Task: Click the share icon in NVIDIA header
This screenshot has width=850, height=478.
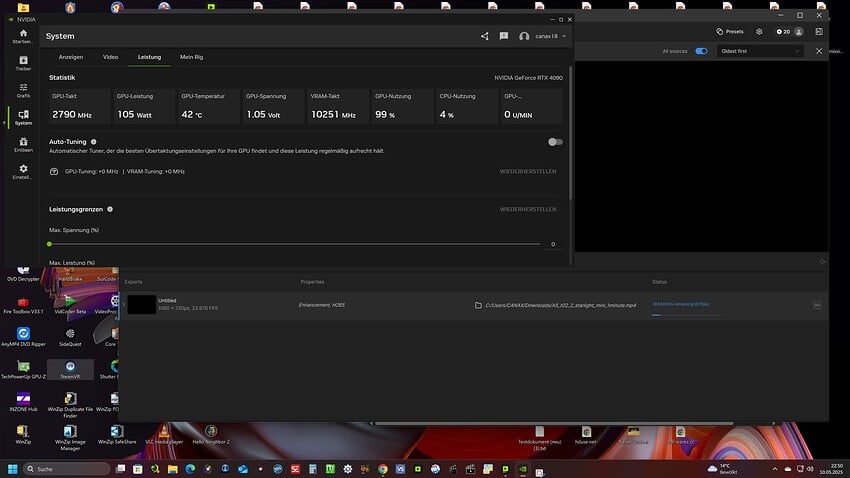Action: [x=485, y=36]
